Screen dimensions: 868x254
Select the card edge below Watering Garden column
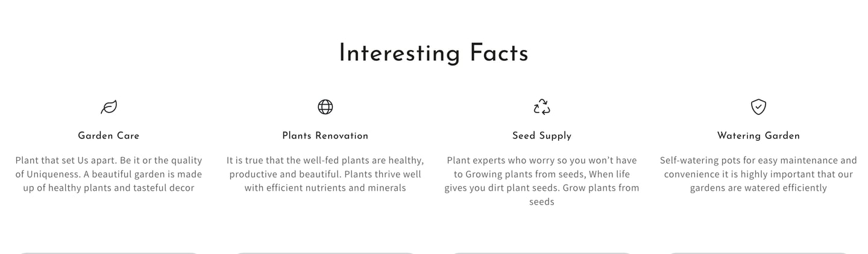[x=758, y=253]
